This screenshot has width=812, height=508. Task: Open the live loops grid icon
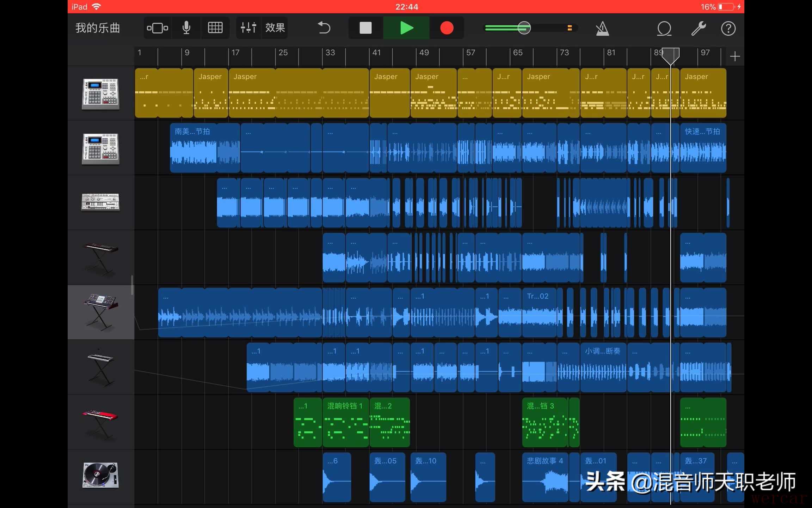(215, 28)
